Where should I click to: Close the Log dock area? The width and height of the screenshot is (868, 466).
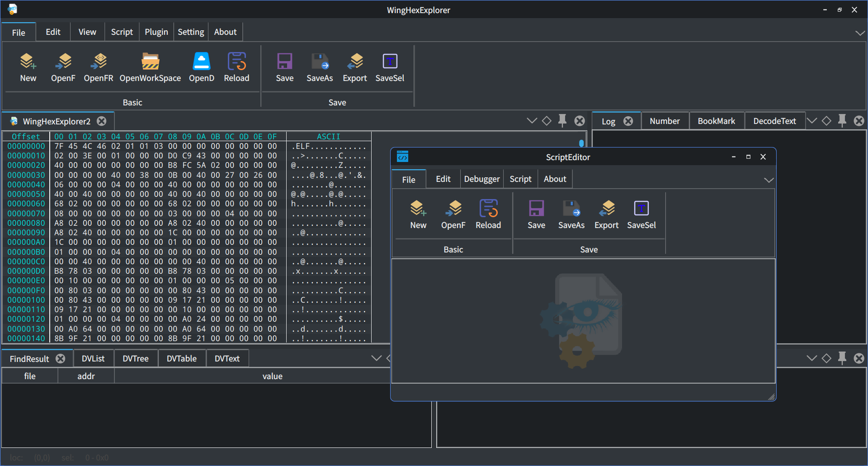click(859, 121)
